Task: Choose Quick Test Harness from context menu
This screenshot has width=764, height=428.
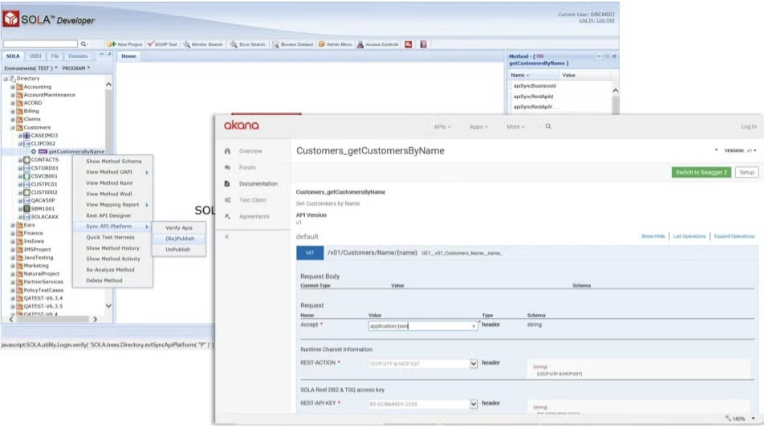Action: (x=110, y=237)
